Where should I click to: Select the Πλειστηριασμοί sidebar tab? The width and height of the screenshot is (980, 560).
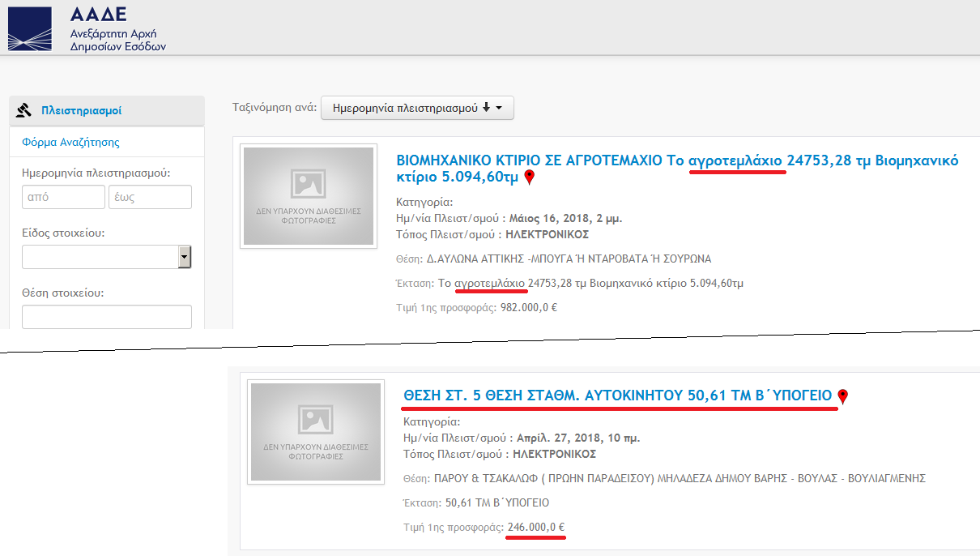click(81, 111)
